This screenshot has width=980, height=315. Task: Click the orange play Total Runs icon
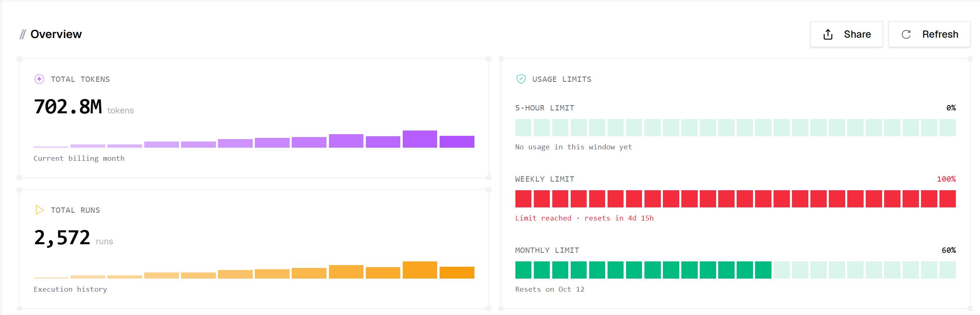pyautogui.click(x=39, y=210)
